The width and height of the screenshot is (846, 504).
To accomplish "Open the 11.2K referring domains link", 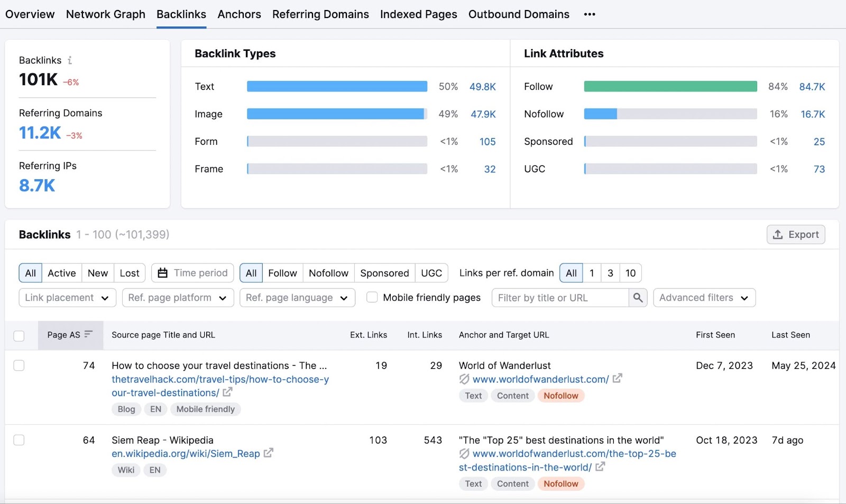I will [x=40, y=133].
